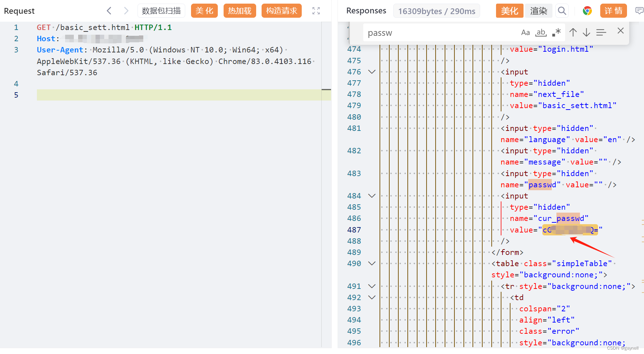The image size is (644, 354).
Task: Switch the response to 美化 view
Action: click(509, 11)
